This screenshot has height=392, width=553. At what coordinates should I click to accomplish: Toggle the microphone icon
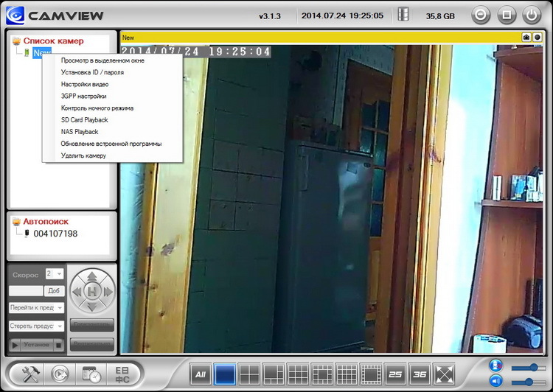pyautogui.click(x=495, y=365)
